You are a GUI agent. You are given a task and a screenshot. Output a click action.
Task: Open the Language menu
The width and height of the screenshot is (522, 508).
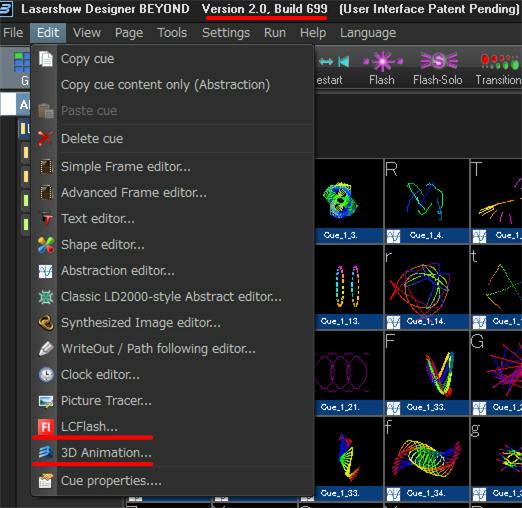pyautogui.click(x=368, y=33)
